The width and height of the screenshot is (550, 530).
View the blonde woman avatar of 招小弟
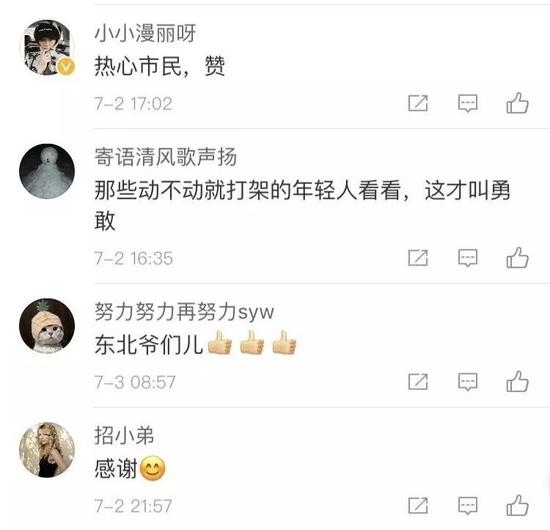[x=47, y=450]
